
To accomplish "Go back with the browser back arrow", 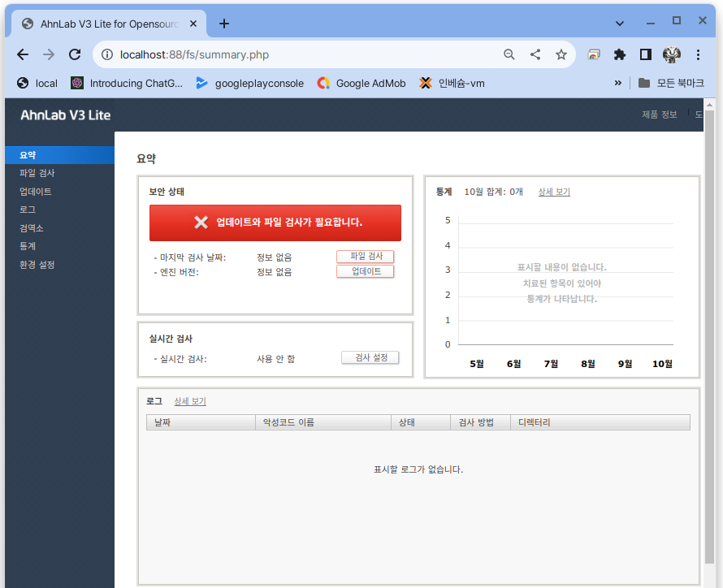I will pyautogui.click(x=22, y=55).
